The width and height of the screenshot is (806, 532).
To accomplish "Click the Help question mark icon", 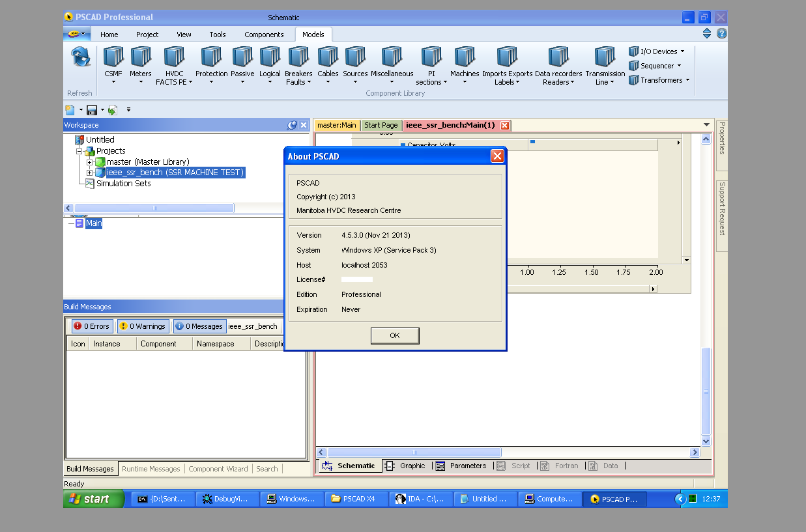I will click(721, 33).
